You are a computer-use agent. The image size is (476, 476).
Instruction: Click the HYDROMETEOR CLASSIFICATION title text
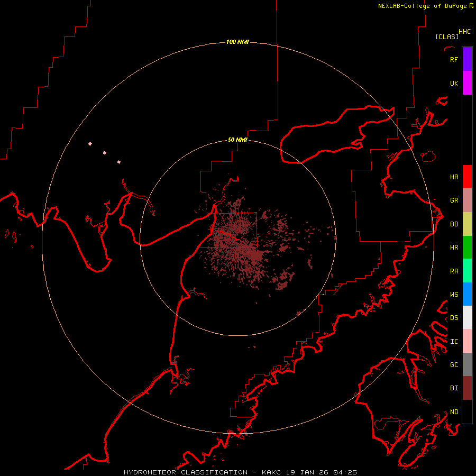point(186,472)
